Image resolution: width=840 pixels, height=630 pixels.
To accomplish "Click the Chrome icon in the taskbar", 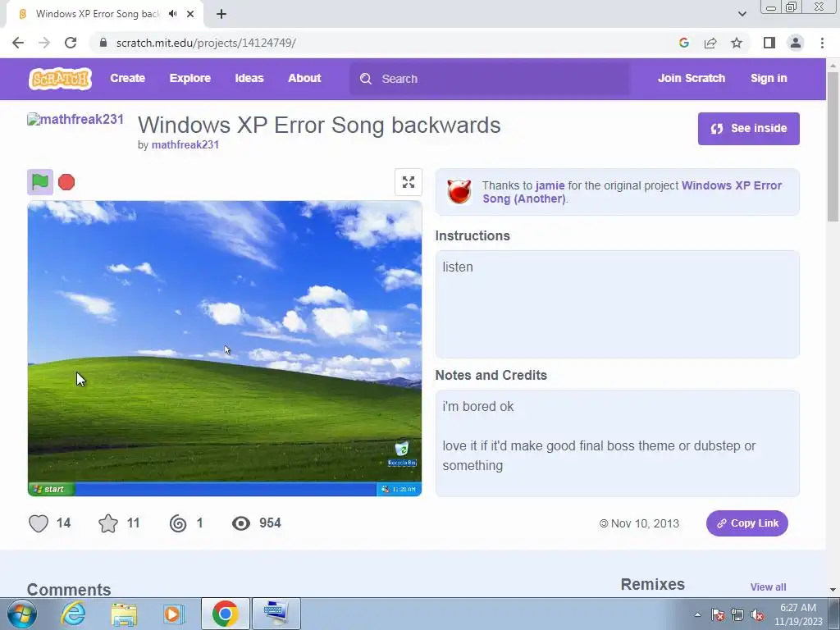I will pyautogui.click(x=225, y=614).
